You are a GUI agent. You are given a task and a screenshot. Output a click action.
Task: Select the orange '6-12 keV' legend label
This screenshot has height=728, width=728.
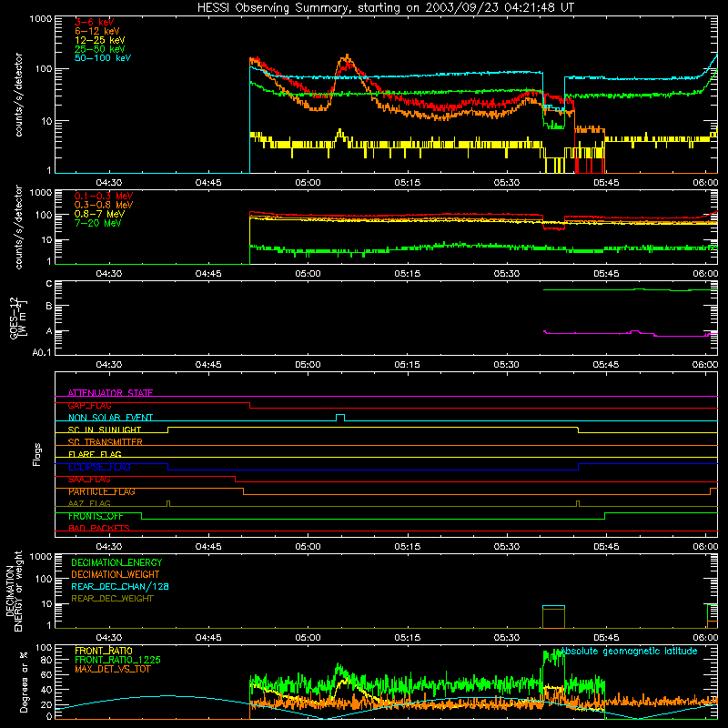(x=97, y=31)
